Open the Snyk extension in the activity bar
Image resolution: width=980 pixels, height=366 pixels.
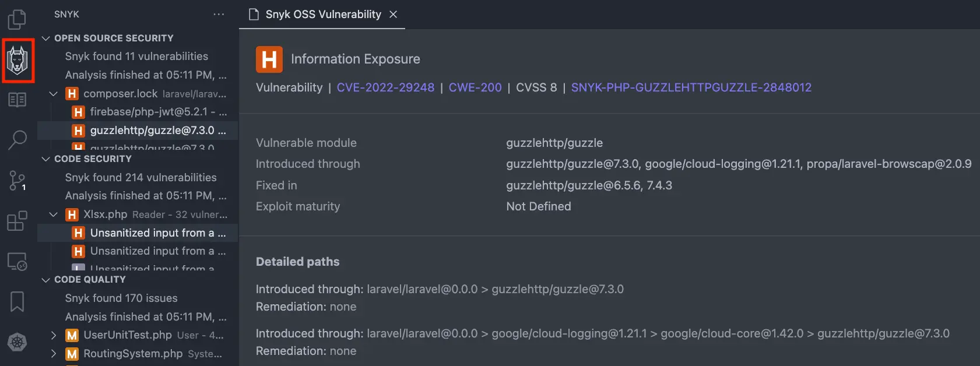18,60
